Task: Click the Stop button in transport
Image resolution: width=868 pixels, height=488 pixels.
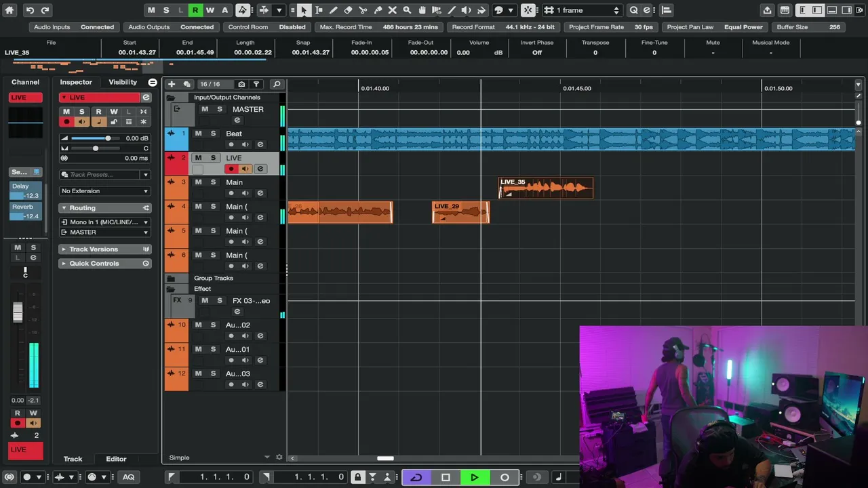Action: [446, 477]
